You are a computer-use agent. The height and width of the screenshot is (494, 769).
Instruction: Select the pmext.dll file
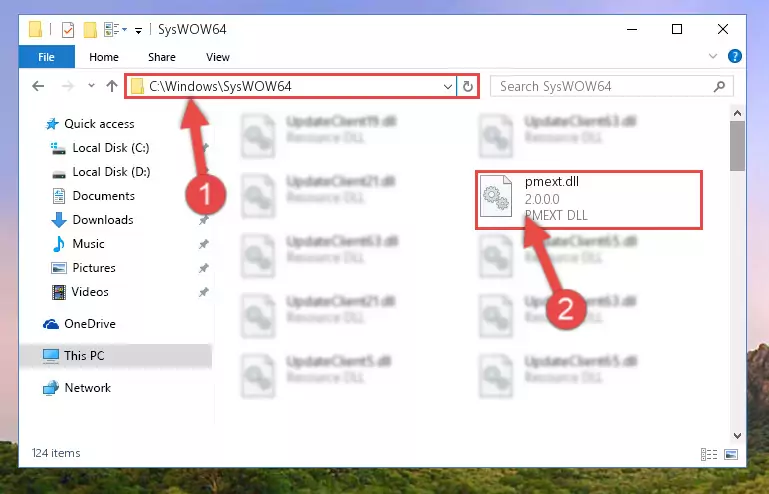589,200
